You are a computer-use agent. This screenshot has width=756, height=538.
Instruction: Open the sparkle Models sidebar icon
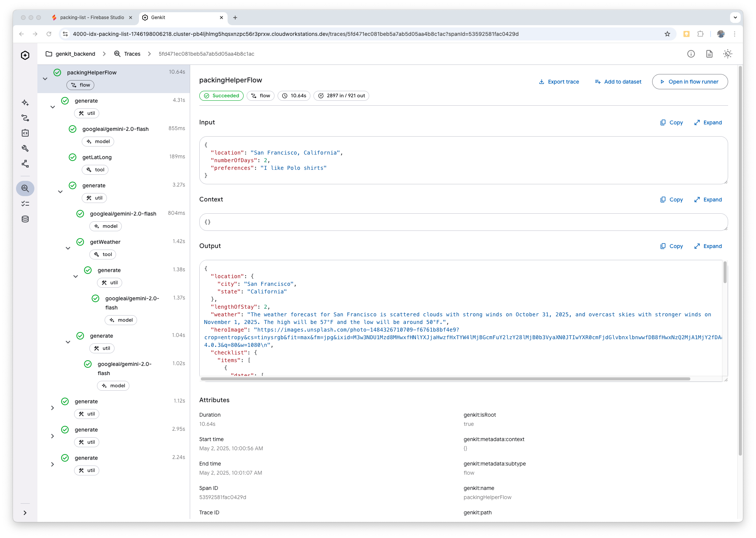[x=25, y=103]
